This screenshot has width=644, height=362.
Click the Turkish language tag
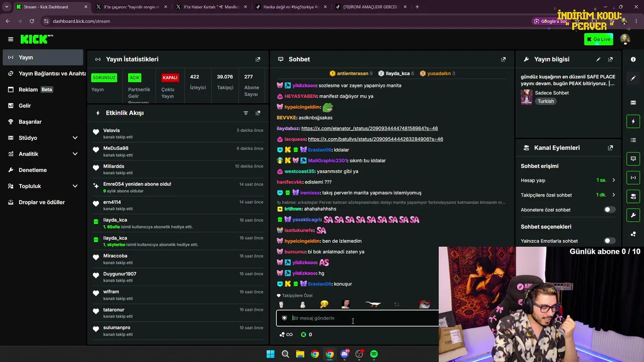(545, 101)
